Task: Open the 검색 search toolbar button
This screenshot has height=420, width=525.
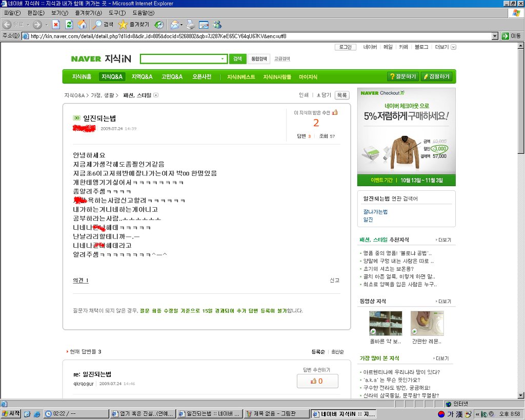Action: (x=103, y=25)
